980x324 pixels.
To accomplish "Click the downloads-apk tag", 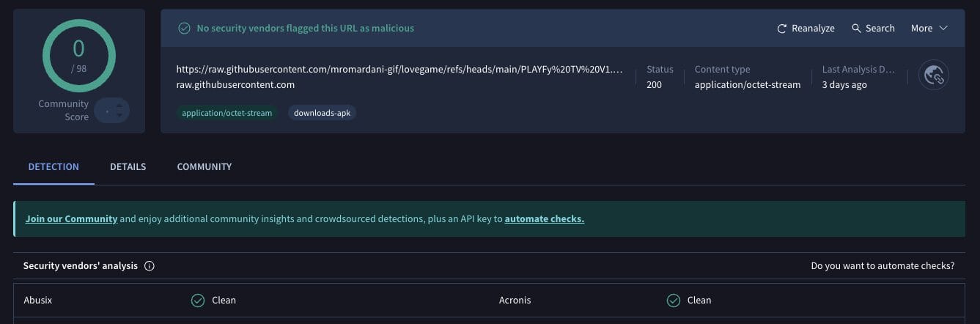I will point(323,113).
